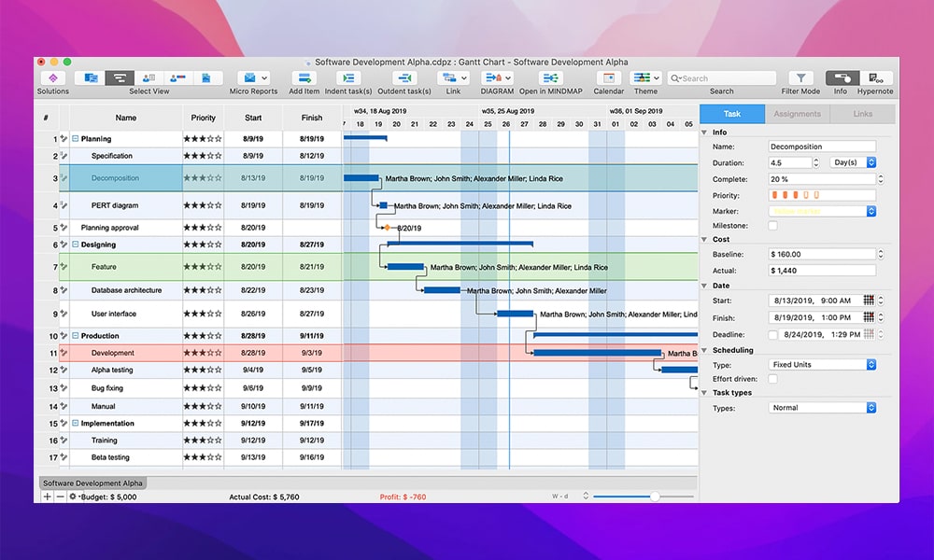Enable the Effort driven checkbox
Viewport: 934px width, 560px height.
point(772,379)
